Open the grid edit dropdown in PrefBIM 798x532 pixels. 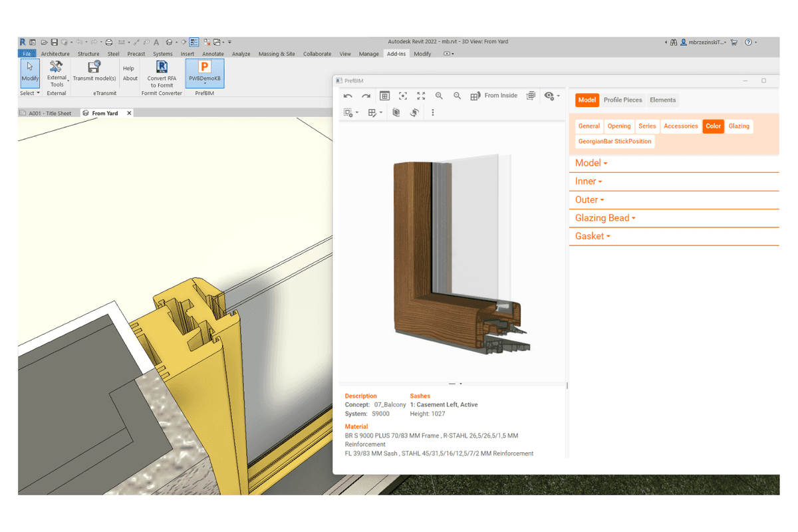point(375,113)
